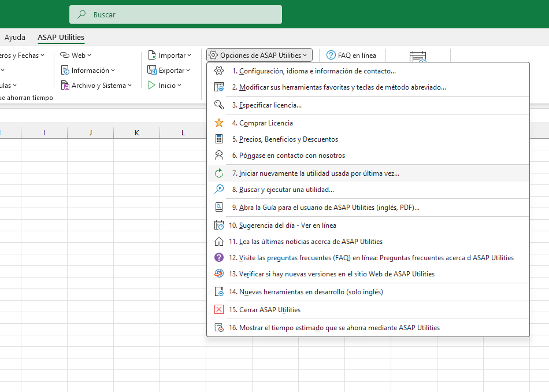Click the green refresh arrow icon on item 7

219,173
